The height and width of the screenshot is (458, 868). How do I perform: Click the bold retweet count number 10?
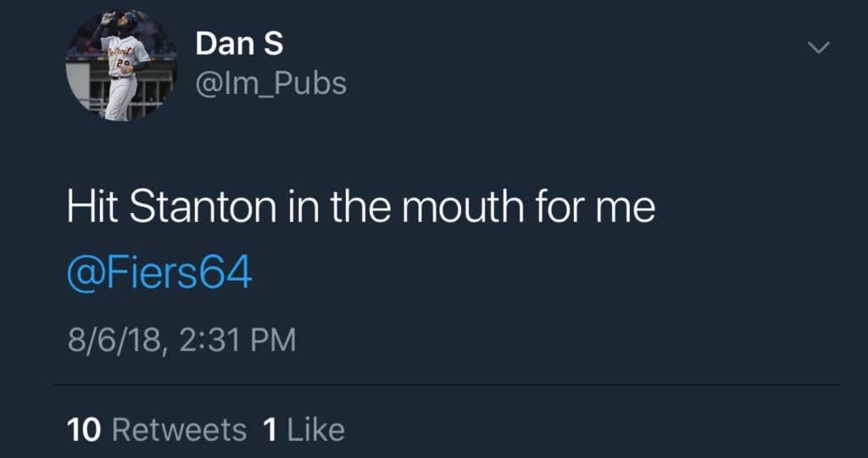(85, 429)
